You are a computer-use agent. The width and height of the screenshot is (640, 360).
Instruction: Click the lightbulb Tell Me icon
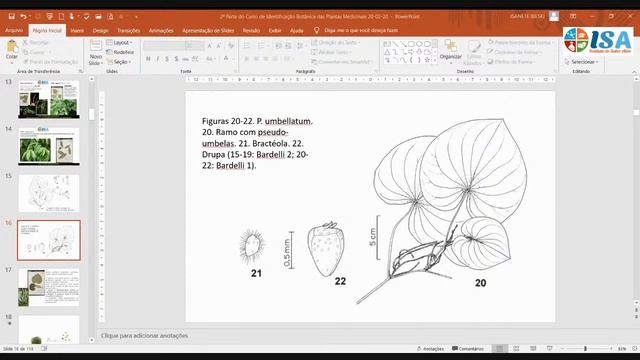(x=316, y=30)
